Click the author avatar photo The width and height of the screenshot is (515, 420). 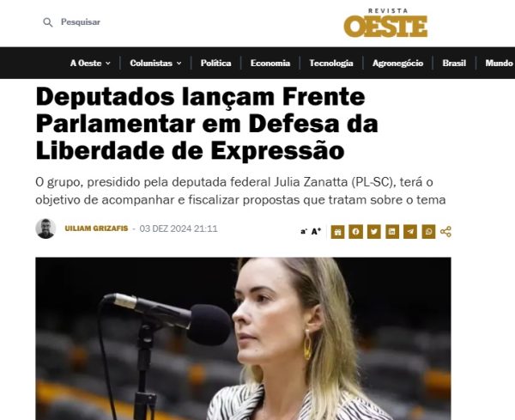(x=45, y=228)
